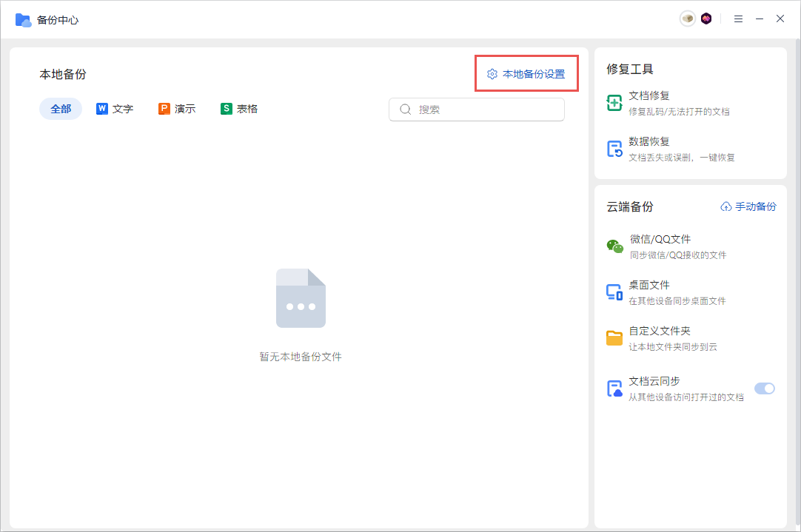Click the magnifier icon in search box
This screenshot has height=532, width=801.
[405, 110]
